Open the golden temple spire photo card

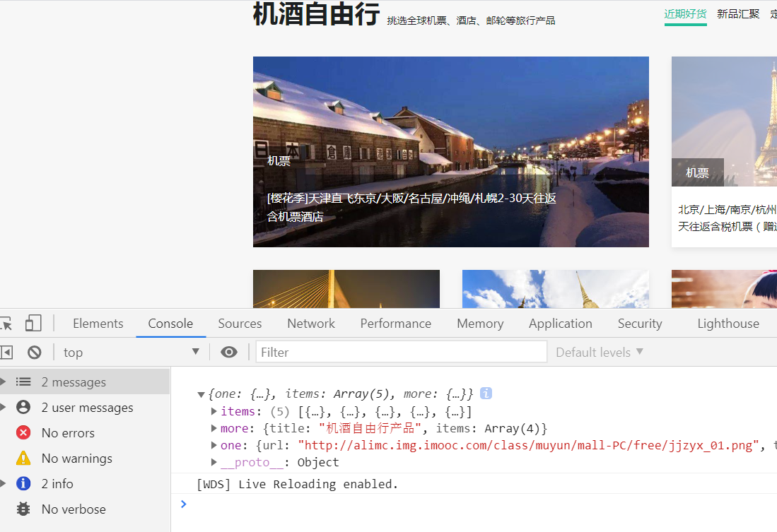[556, 289]
